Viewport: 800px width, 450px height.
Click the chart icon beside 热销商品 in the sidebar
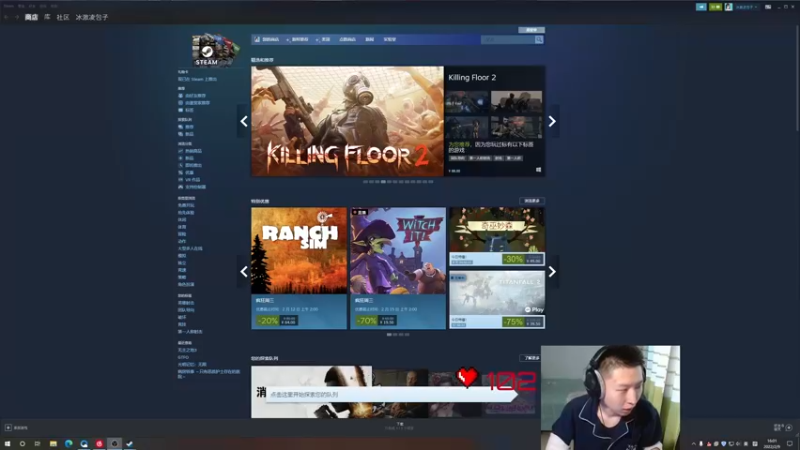[x=180, y=151]
